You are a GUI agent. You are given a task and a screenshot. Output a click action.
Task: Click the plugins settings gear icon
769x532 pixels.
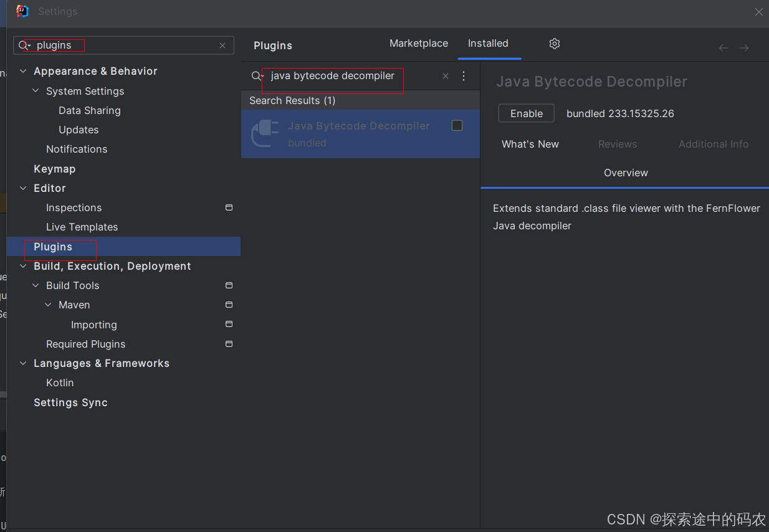click(555, 44)
